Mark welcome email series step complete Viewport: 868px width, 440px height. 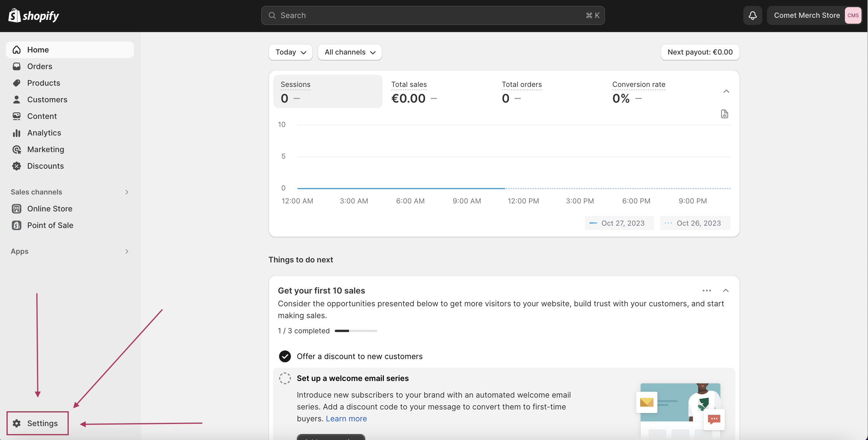285,378
